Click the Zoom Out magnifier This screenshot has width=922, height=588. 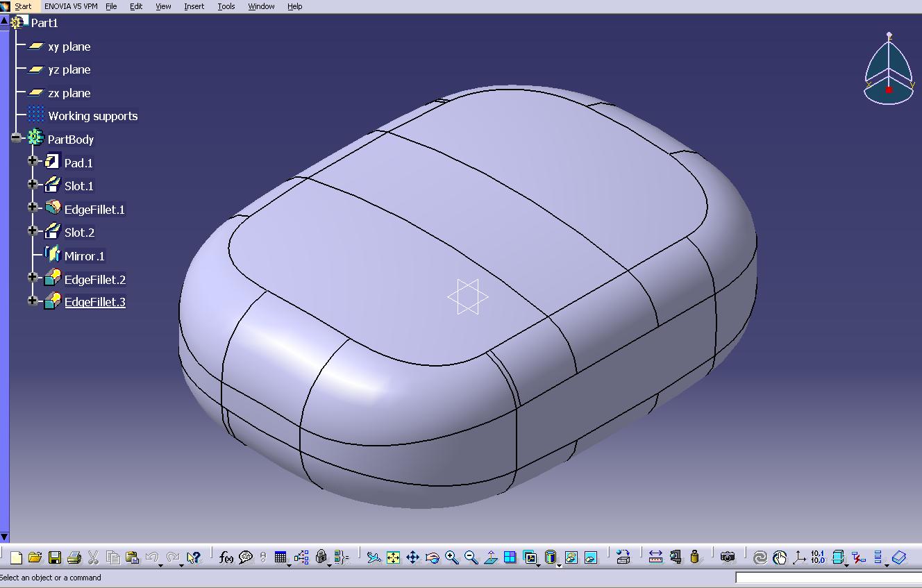(x=471, y=557)
